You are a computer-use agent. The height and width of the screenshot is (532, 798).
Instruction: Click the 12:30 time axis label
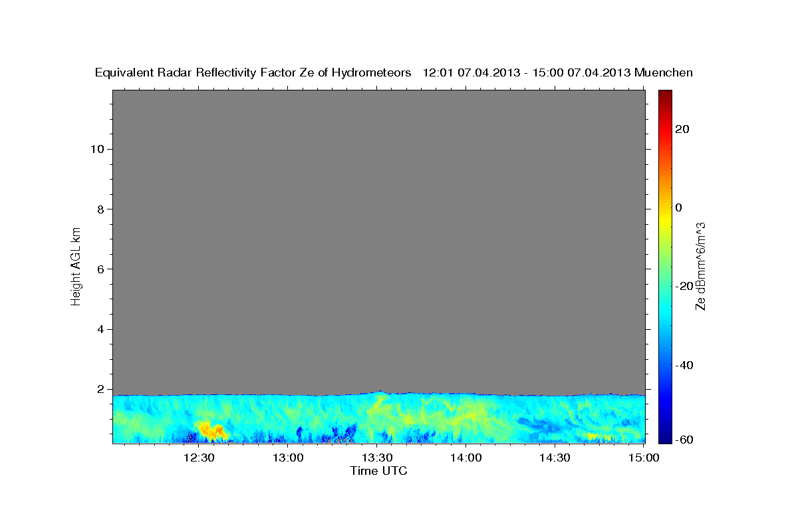pos(199,458)
